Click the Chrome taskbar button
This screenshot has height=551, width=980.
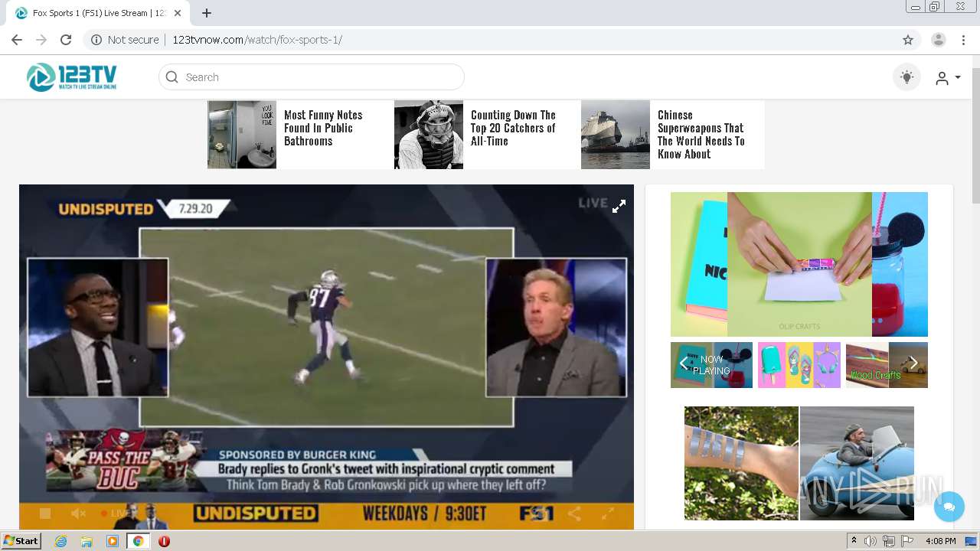pyautogui.click(x=138, y=541)
